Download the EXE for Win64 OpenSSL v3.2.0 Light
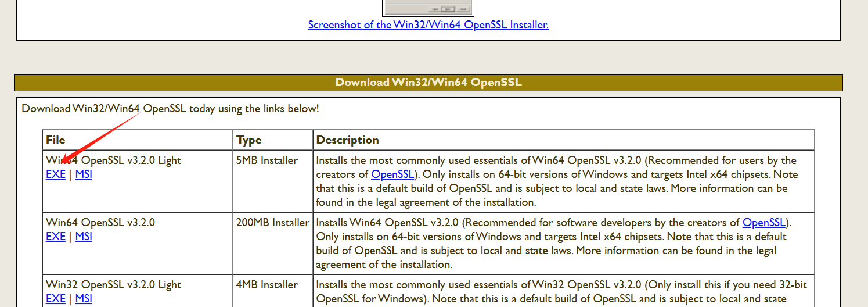 pos(56,174)
